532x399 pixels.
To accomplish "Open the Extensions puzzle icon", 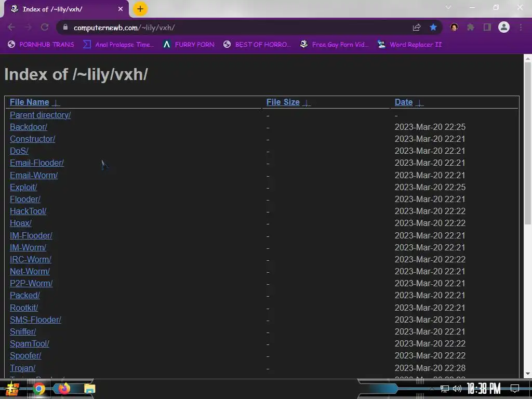I will point(471,27).
